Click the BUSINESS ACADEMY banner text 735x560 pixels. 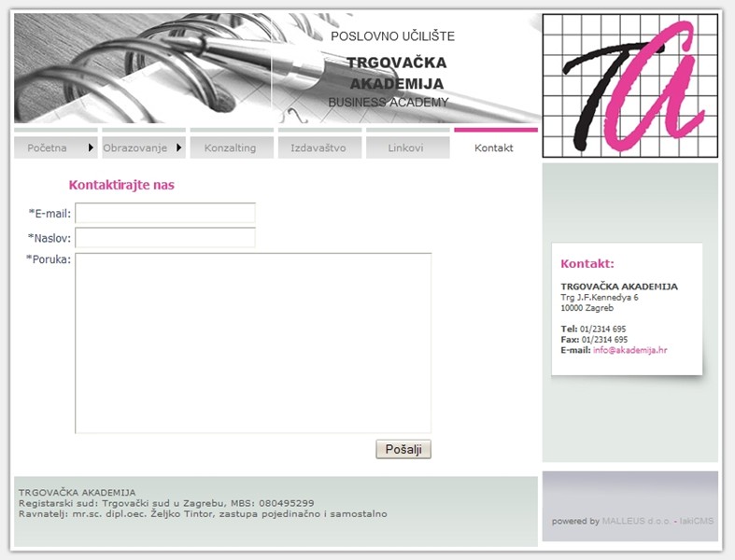(389, 102)
